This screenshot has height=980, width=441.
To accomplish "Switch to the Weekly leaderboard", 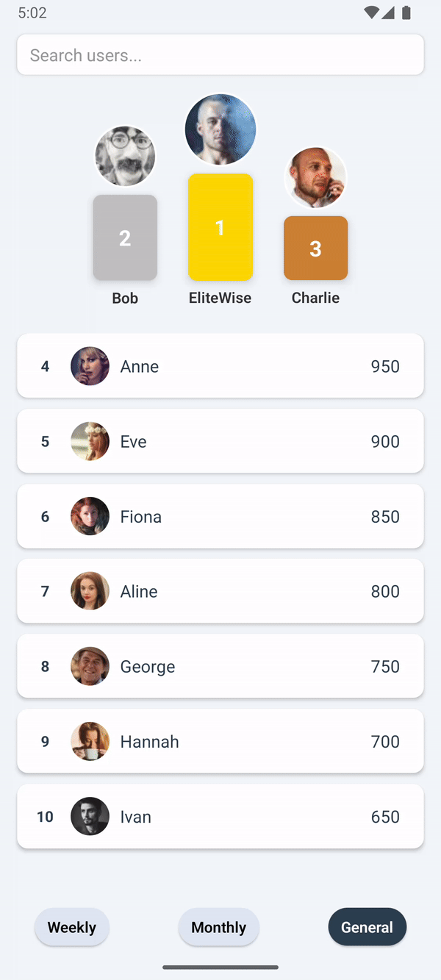I will (72, 927).
